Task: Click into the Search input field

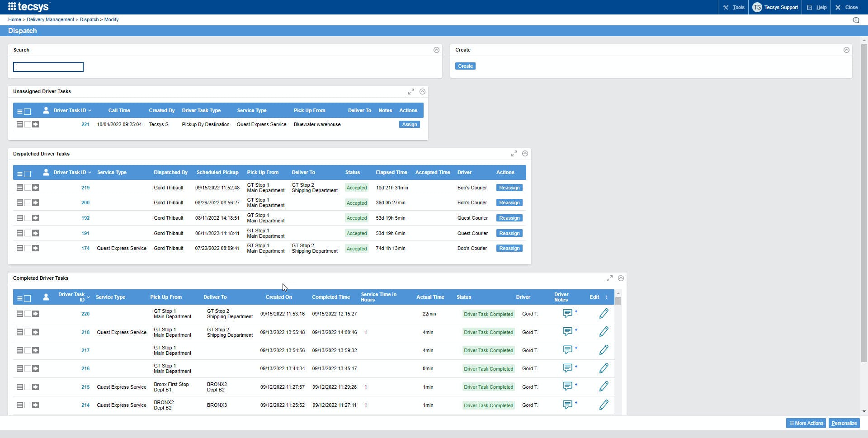Action: 48,67
